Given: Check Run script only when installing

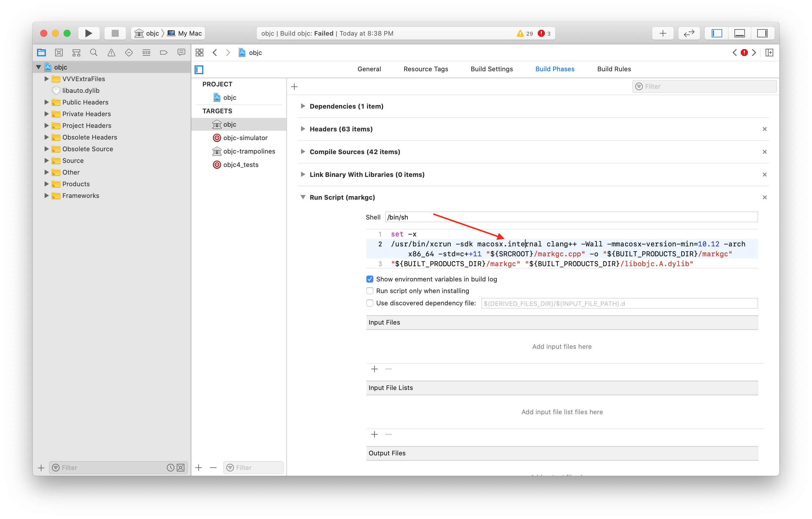Looking at the screenshot, I should [x=370, y=291].
